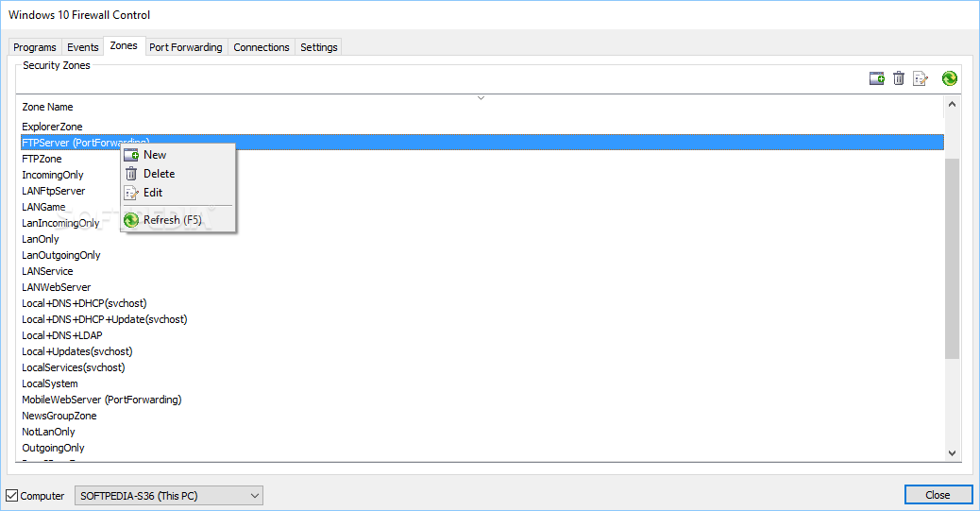This screenshot has height=511, width=980.
Task: Click the New icon in context menu
Action: [x=131, y=155]
